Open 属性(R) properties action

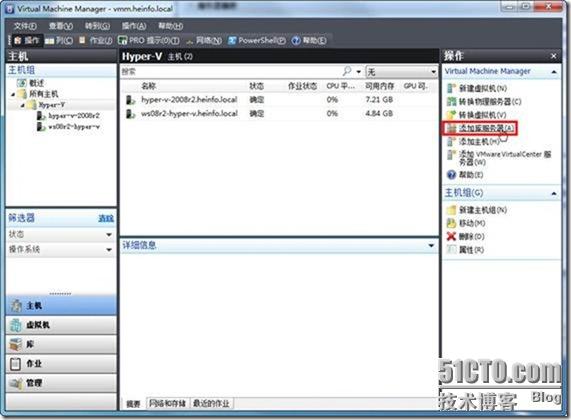tap(465, 250)
